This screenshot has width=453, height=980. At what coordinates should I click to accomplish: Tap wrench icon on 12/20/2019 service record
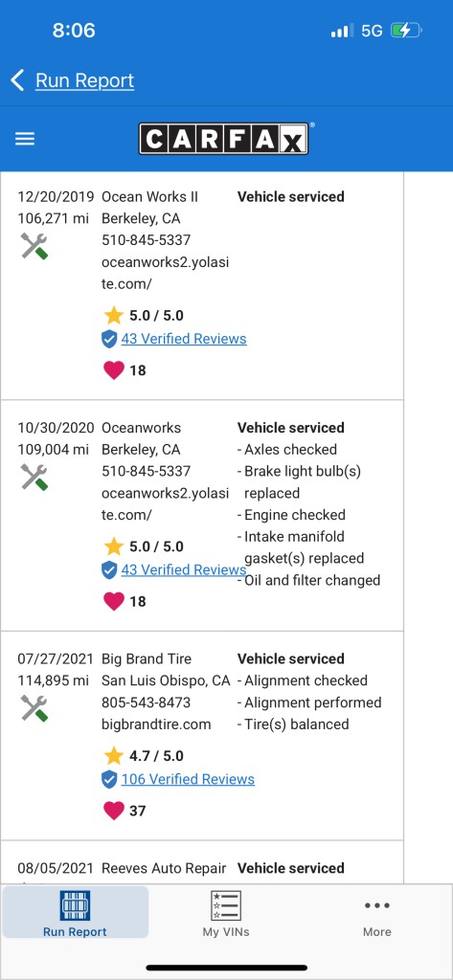[x=34, y=246]
